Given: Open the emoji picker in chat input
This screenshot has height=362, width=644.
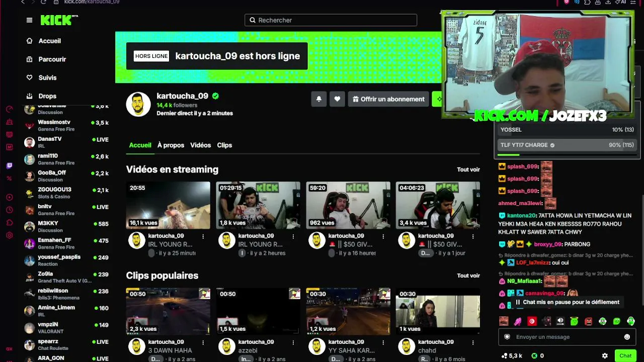Looking at the screenshot, I should (x=627, y=337).
